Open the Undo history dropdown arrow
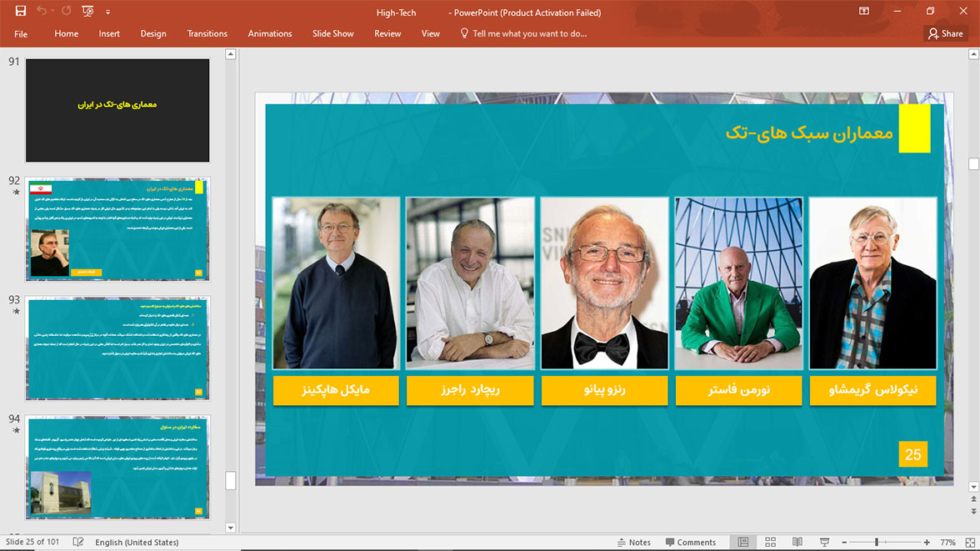This screenshot has height=551, width=980. (x=52, y=12)
